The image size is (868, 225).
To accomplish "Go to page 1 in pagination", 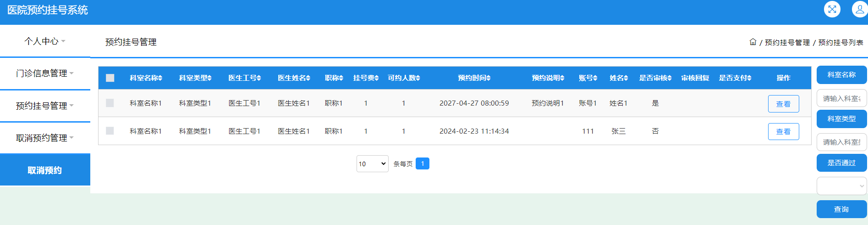I will click(x=423, y=163).
